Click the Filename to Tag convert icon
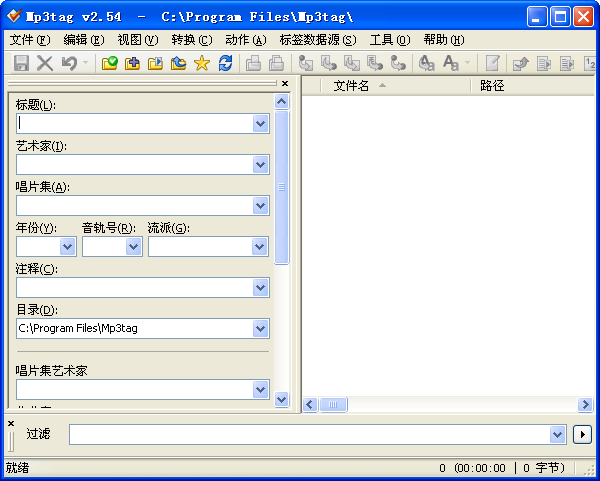This screenshot has width=600, height=481. (329, 63)
